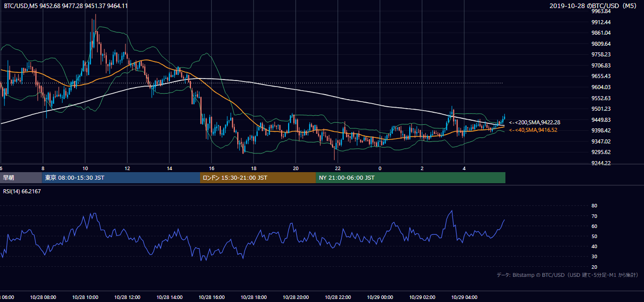Click the 9655.43 price axis label
644x302 pixels.
tap(601, 76)
